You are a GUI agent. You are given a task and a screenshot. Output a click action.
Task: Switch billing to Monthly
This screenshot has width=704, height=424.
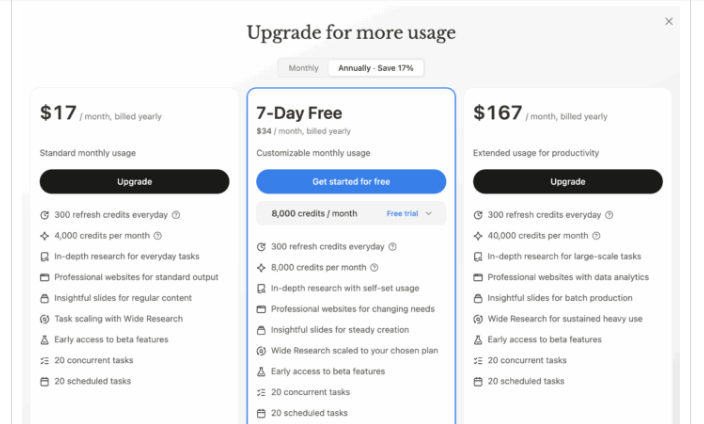pos(303,68)
